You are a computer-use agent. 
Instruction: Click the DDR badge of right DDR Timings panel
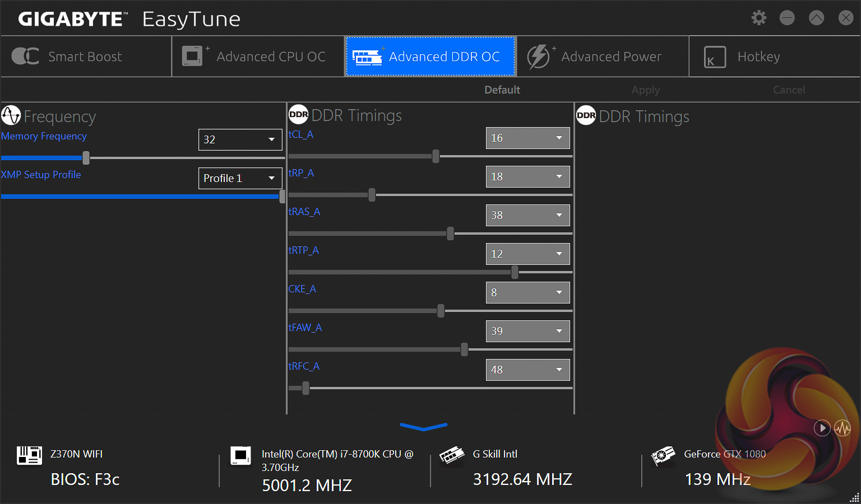pyautogui.click(x=586, y=115)
